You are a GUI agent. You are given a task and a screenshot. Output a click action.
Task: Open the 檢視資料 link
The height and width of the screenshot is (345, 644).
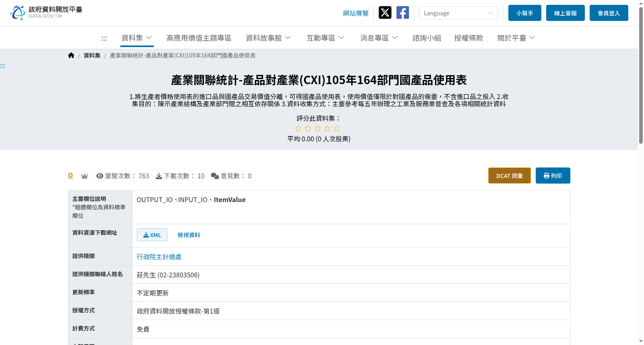pos(189,235)
